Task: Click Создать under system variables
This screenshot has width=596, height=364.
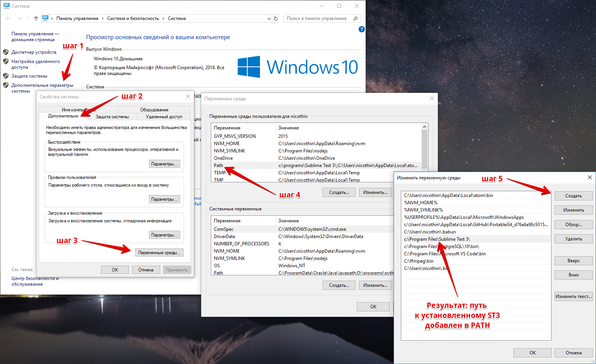Action: pyautogui.click(x=339, y=285)
